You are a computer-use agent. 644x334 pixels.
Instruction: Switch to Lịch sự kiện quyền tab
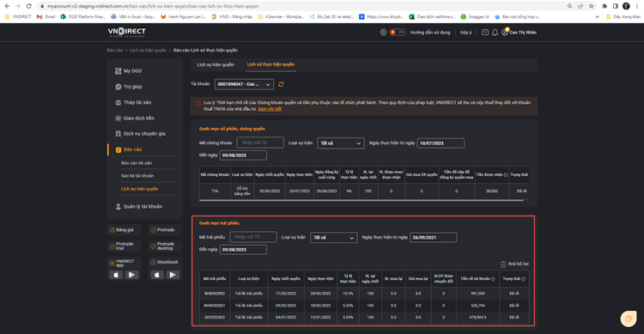point(216,64)
